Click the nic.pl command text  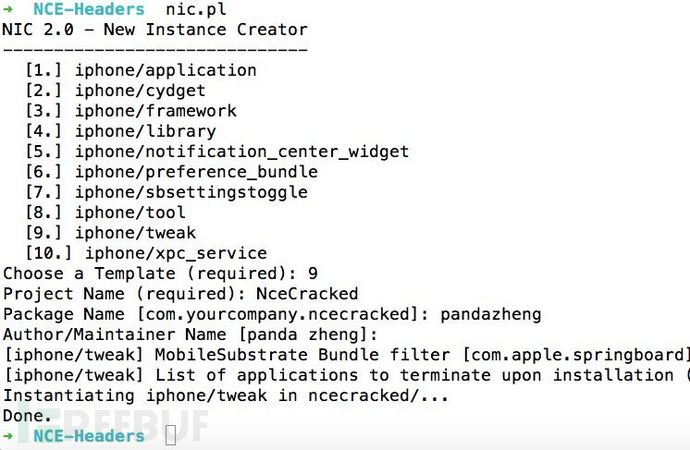[196, 9]
